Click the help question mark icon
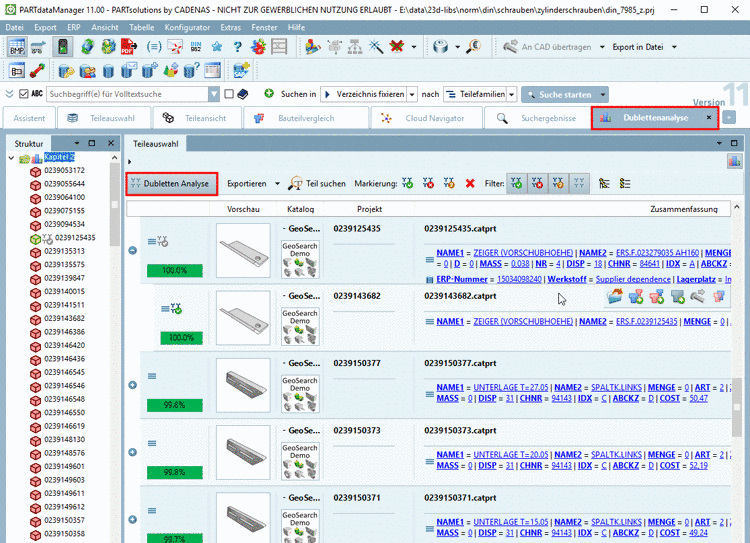The height and width of the screenshot is (543, 750). point(238,47)
